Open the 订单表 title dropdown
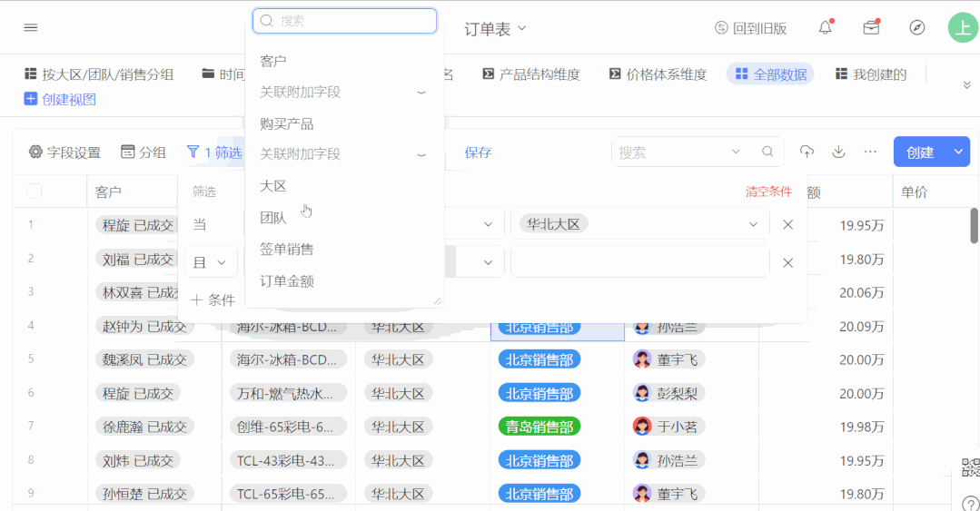 point(495,29)
